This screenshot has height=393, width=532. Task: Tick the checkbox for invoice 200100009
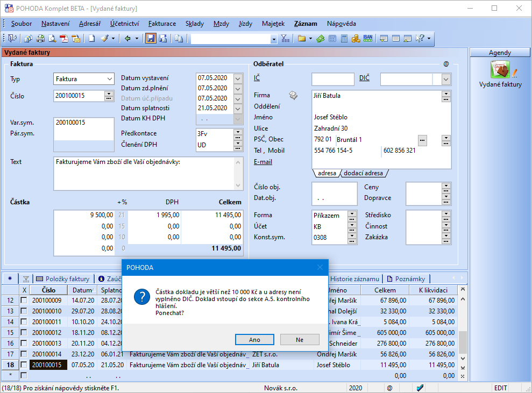tap(24, 300)
